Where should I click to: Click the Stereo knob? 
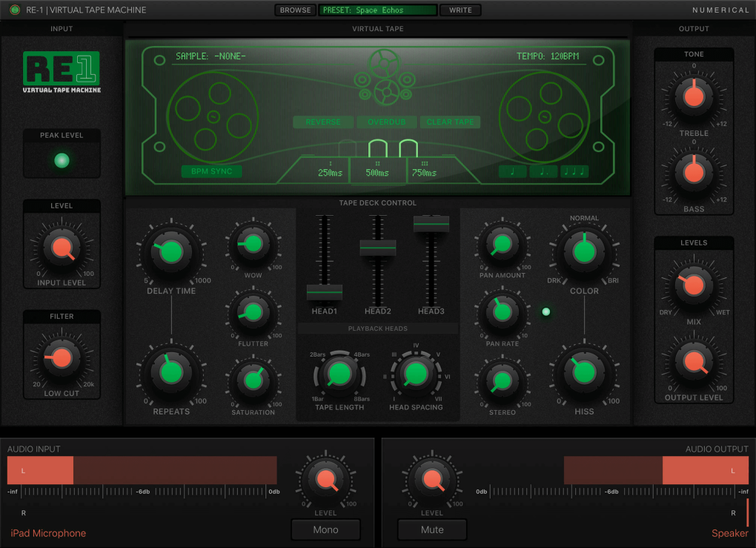pyautogui.click(x=503, y=380)
